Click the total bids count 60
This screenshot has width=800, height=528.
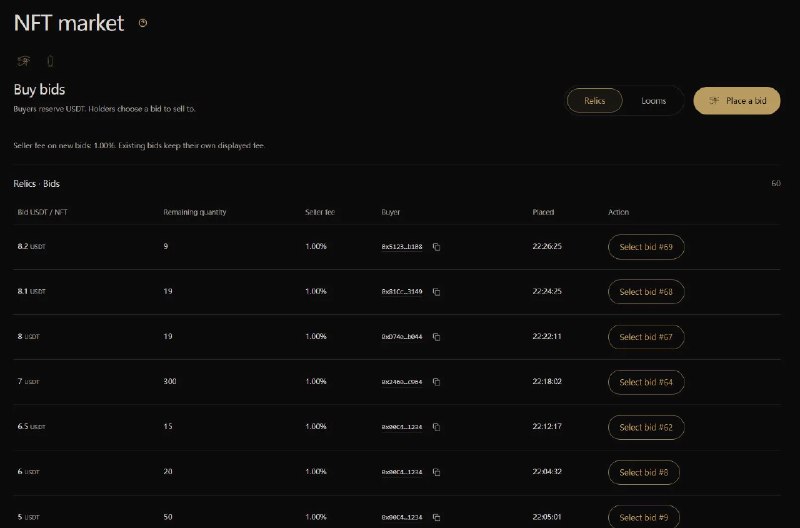coord(776,183)
